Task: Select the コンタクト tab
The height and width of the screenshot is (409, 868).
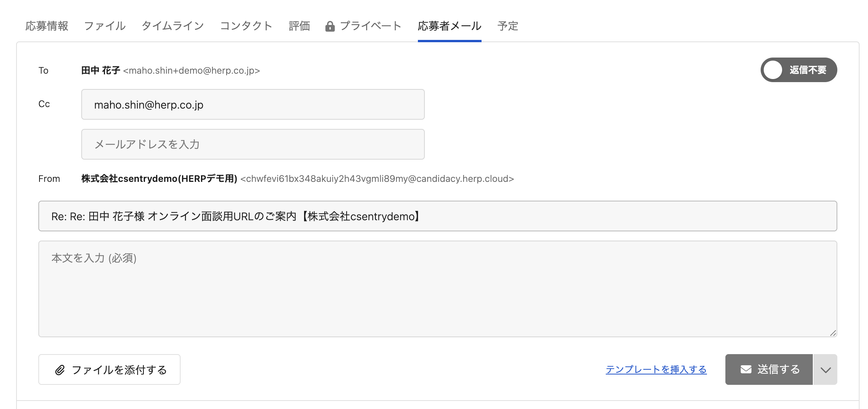Action: pyautogui.click(x=246, y=26)
